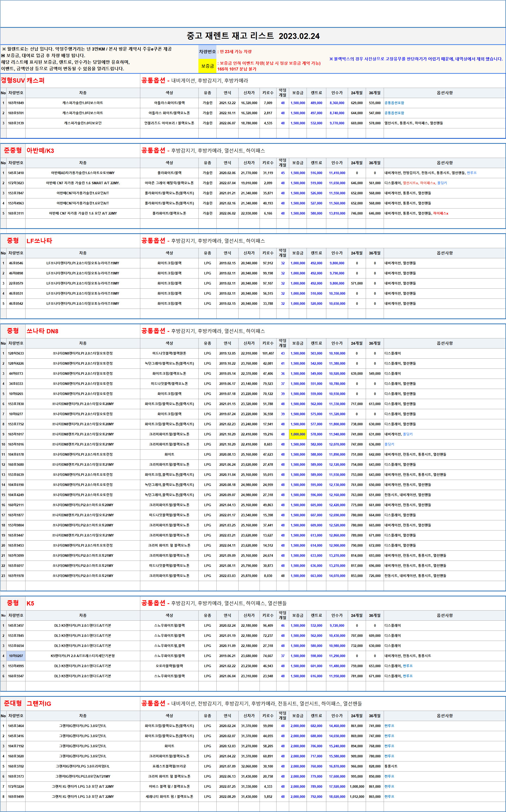The image size is (506, 812).
Task: Select plate number 22호0579
Action: pos(16,283)
